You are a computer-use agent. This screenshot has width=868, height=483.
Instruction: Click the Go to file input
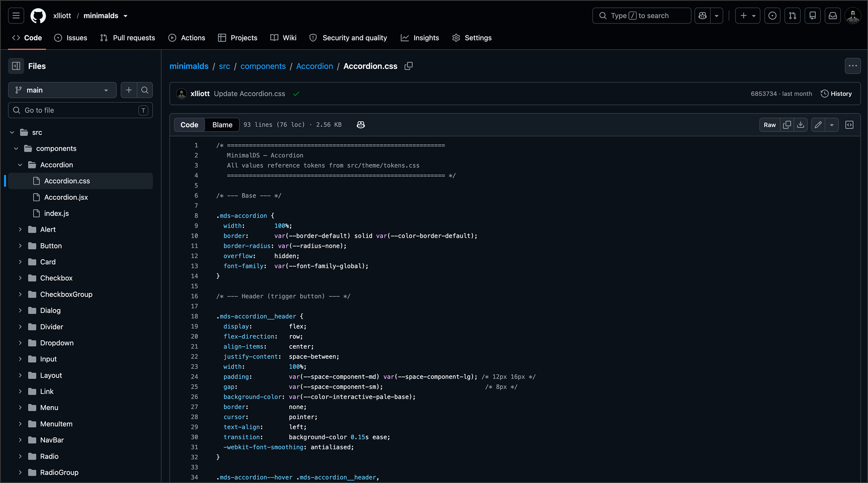[x=80, y=110]
